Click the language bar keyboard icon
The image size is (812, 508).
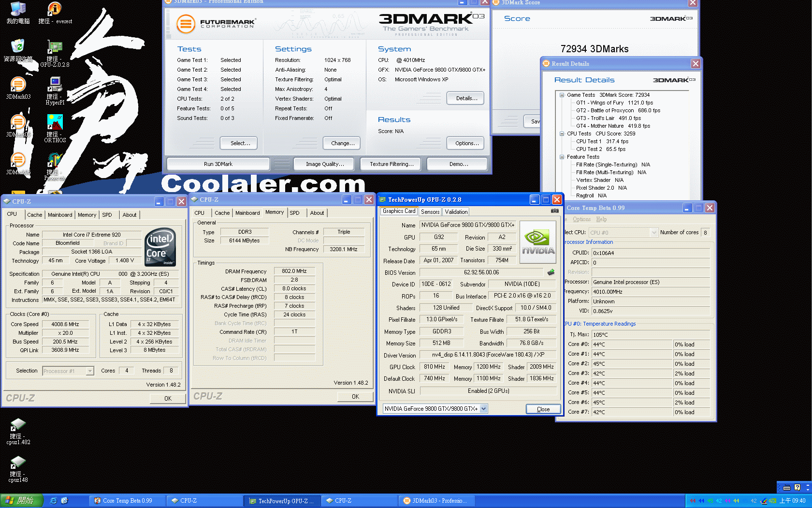pyautogui.click(x=786, y=488)
